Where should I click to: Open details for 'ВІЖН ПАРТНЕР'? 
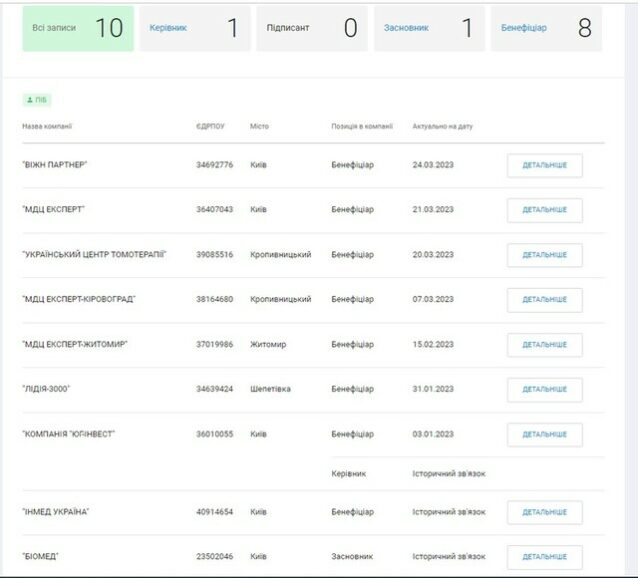coord(544,165)
